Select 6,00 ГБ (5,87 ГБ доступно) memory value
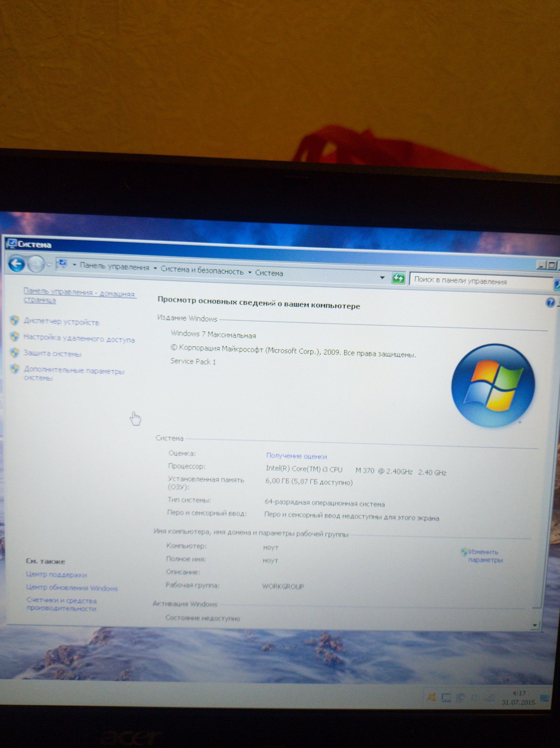Image resolution: width=560 pixels, height=748 pixels. 309,482
